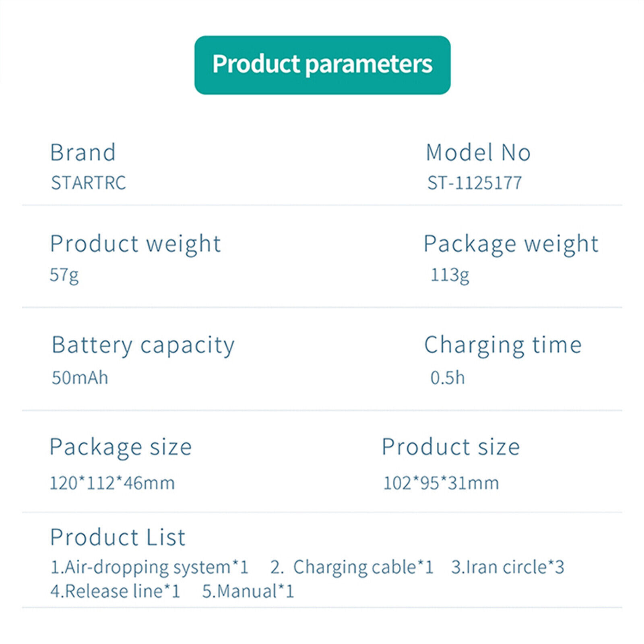
Task: Select the Charging time heading
Action: pos(503,346)
